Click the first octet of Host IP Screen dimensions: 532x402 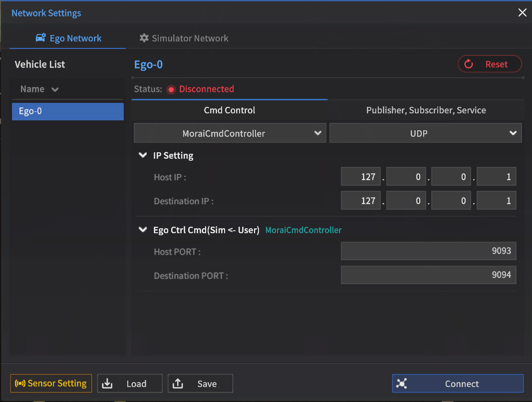click(x=361, y=177)
